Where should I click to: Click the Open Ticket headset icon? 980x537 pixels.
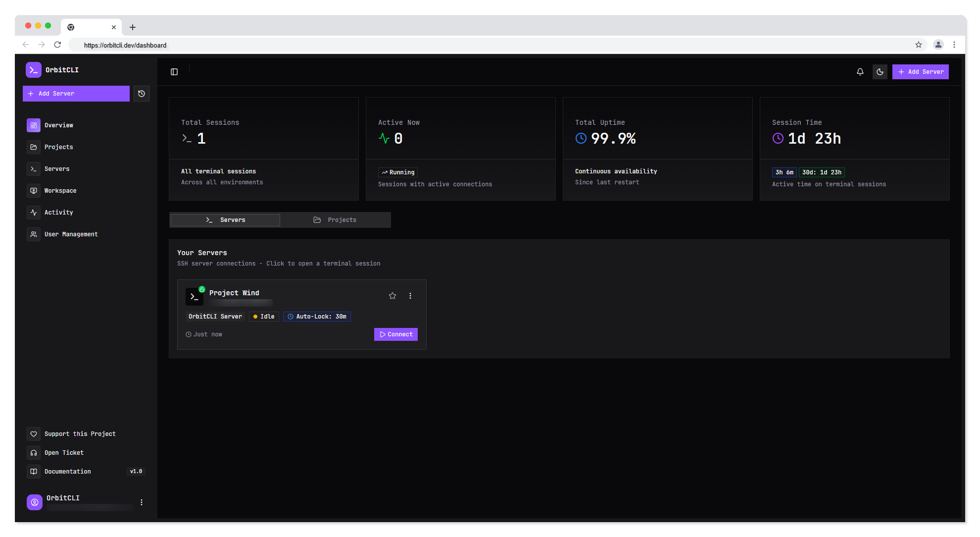(x=34, y=452)
